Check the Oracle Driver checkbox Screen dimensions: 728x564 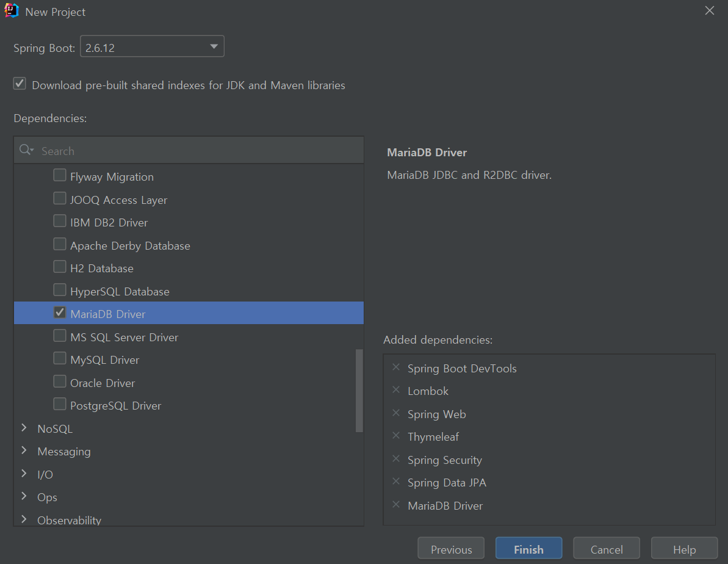tap(59, 381)
